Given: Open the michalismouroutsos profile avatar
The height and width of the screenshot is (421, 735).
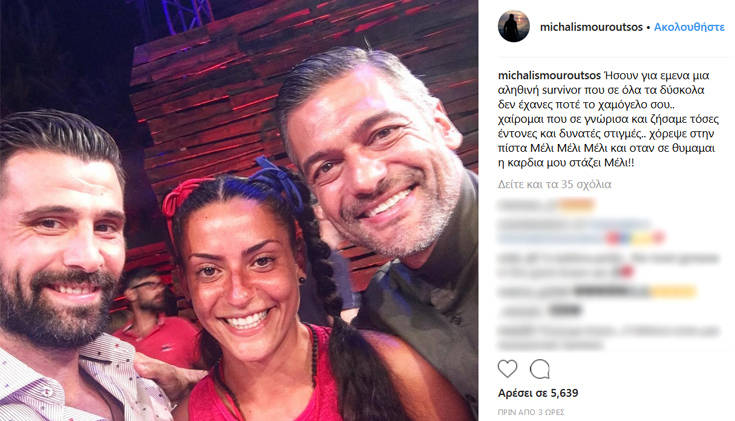Looking at the screenshot, I should (x=514, y=26).
